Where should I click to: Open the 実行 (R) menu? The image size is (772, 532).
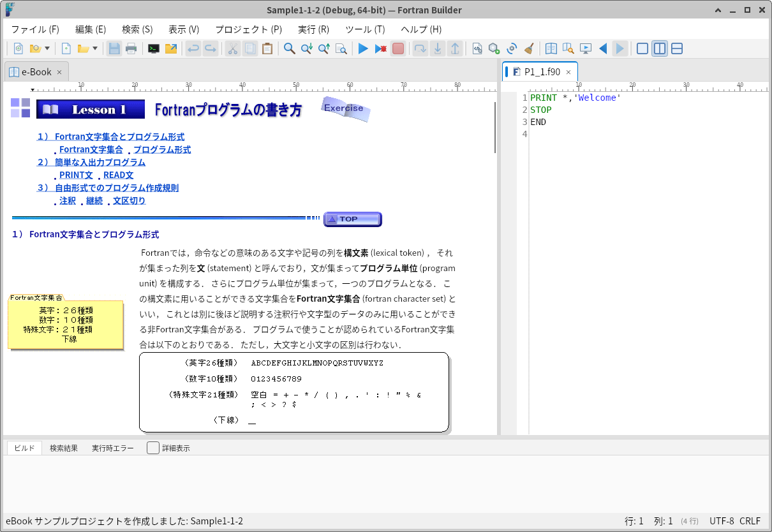[x=313, y=29]
